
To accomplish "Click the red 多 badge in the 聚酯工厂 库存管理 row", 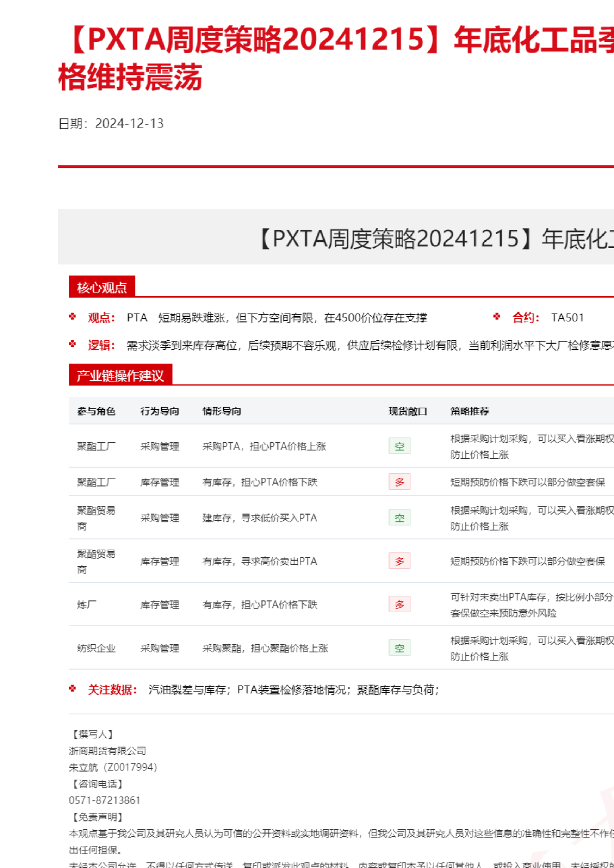I will click(x=399, y=482).
